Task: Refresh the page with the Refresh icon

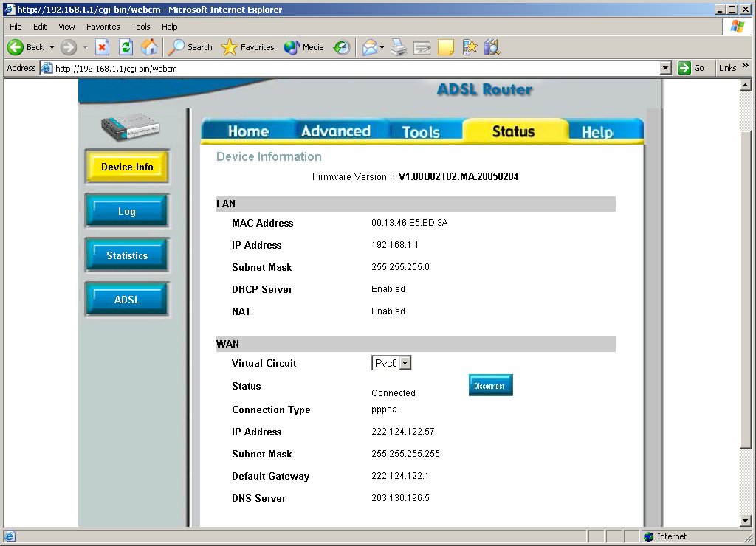Action: [126, 47]
